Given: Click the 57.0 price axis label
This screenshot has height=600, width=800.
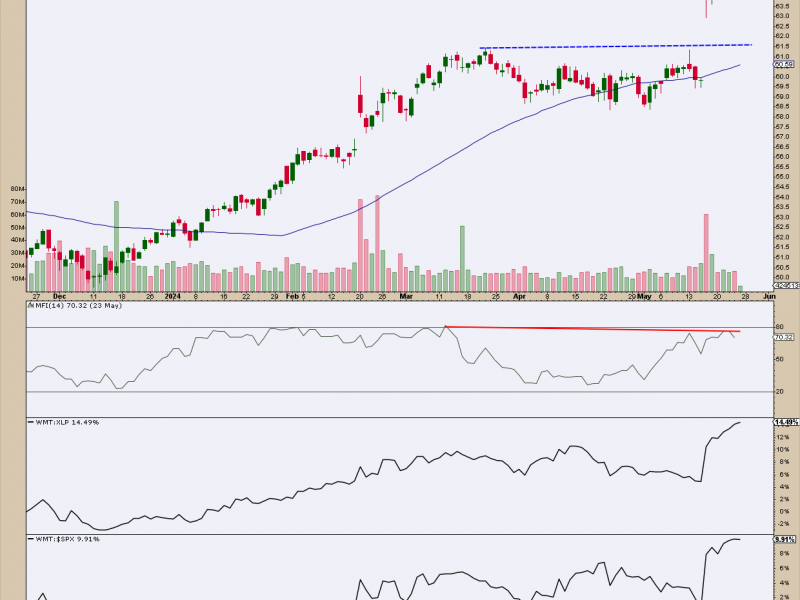Looking at the screenshot, I should tap(783, 137).
